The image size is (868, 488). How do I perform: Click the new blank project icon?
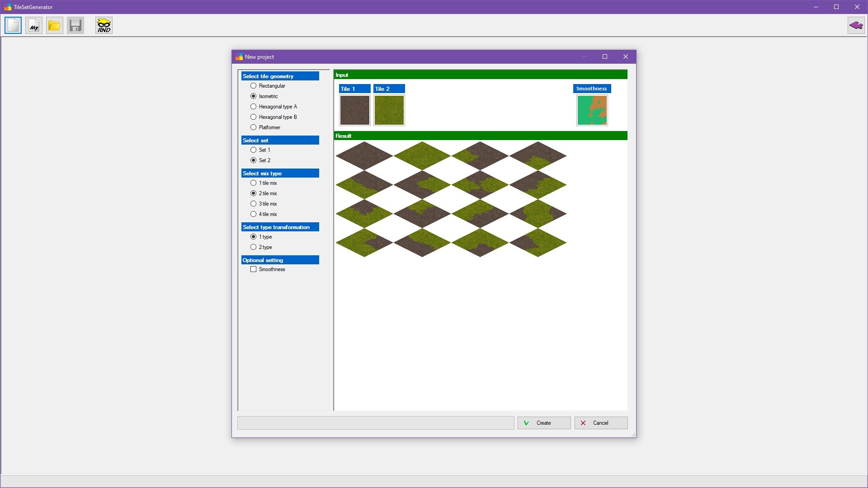pyautogui.click(x=13, y=25)
